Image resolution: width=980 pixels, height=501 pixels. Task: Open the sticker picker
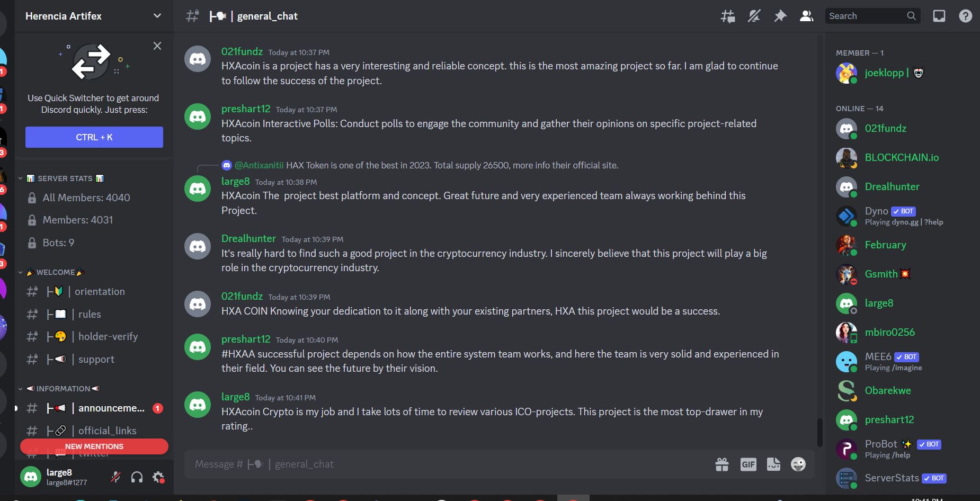tap(773, 464)
